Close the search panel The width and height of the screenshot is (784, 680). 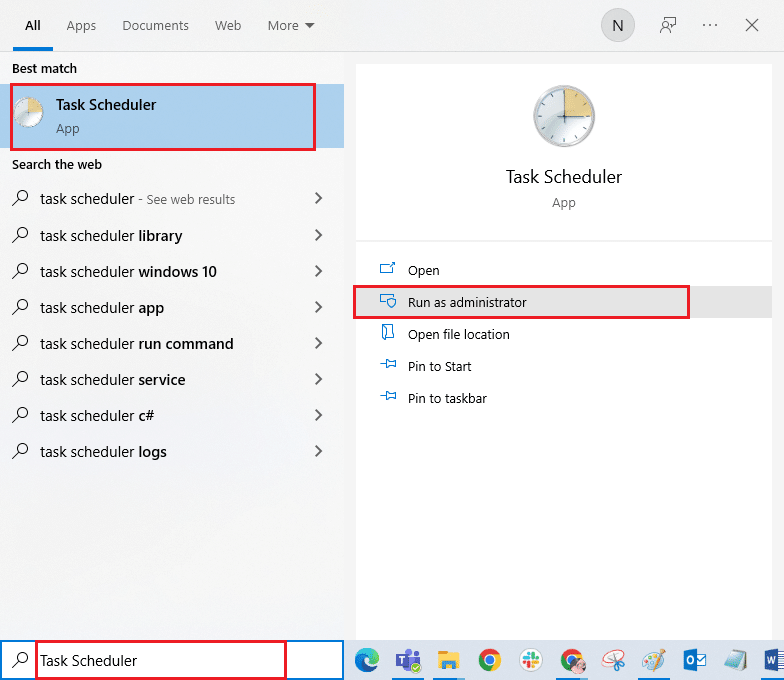click(x=752, y=25)
